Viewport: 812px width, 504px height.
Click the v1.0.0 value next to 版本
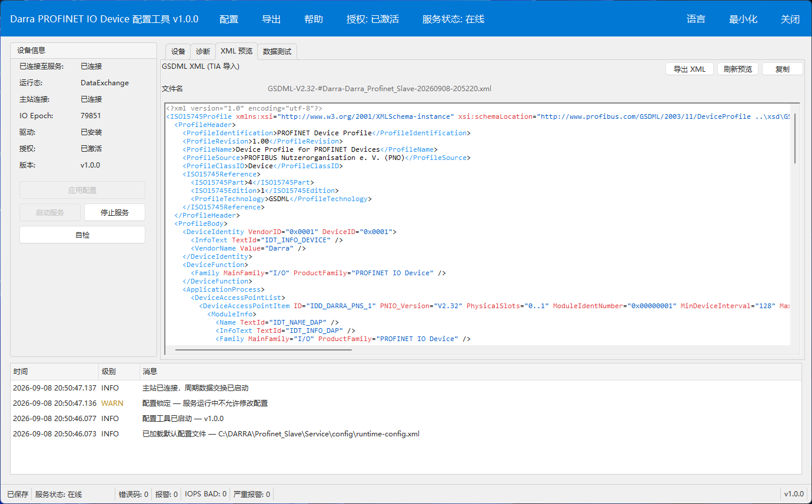click(91, 165)
